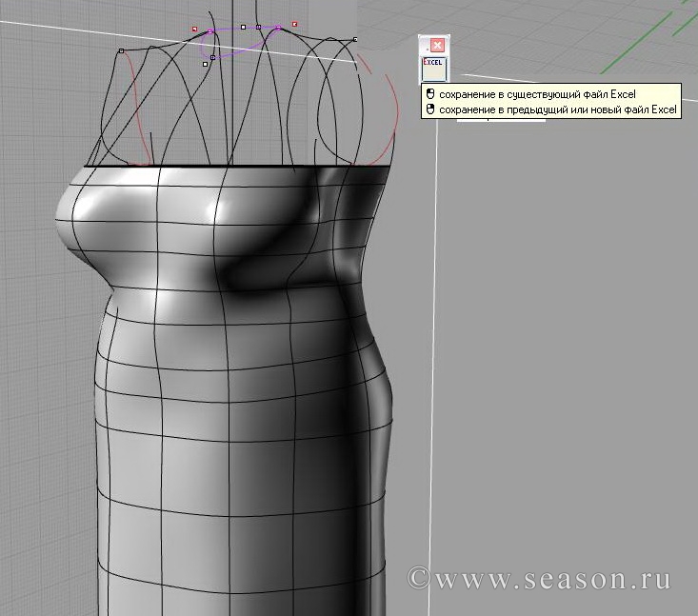Pick the red control point right of the purple curve
The height and width of the screenshot is (616, 698).
pyautogui.click(x=294, y=24)
